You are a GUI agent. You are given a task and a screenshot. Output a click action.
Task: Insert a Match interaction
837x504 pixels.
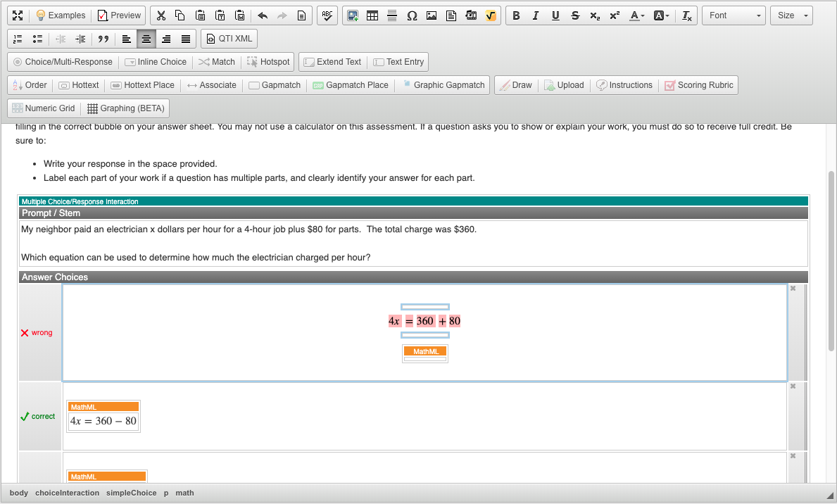(x=217, y=62)
